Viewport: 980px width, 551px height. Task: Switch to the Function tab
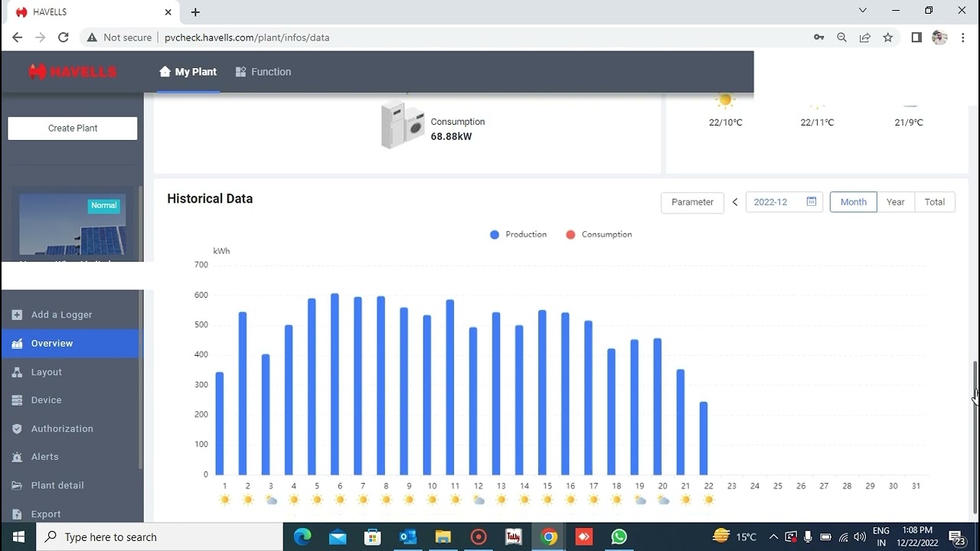pos(263,72)
